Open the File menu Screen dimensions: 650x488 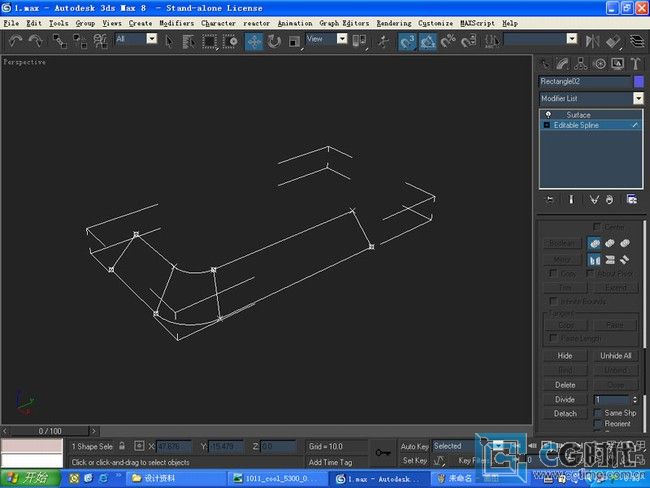(x=11, y=23)
